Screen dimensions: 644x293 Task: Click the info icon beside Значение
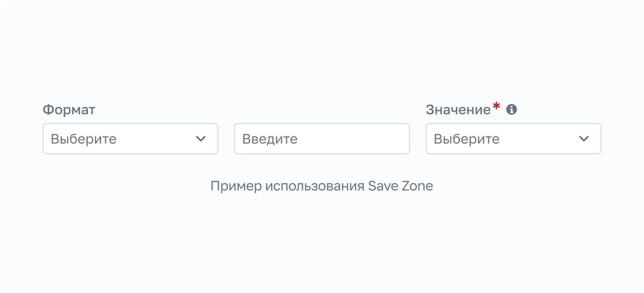(x=512, y=109)
